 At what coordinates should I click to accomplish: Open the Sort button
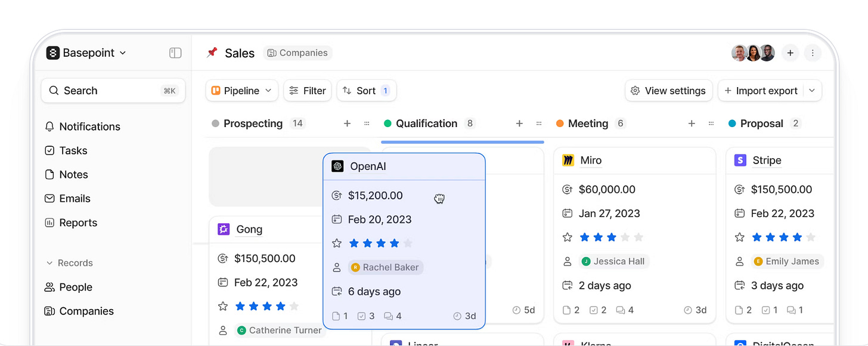[x=367, y=91]
